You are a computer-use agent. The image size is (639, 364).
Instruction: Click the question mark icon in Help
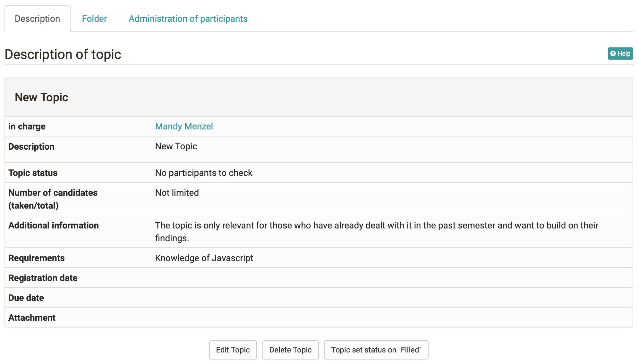coord(613,54)
